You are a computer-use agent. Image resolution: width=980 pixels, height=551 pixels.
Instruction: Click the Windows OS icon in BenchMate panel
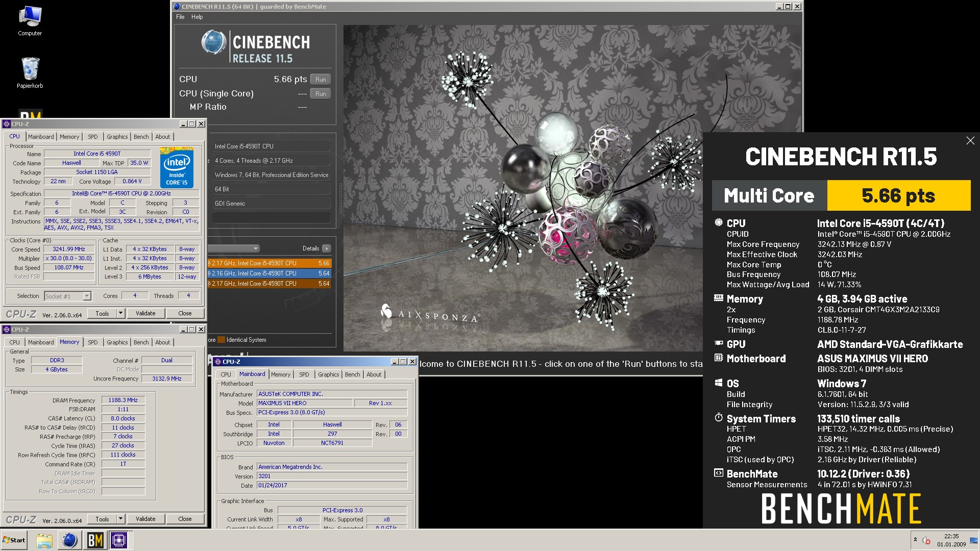click(x=719, y=383)
